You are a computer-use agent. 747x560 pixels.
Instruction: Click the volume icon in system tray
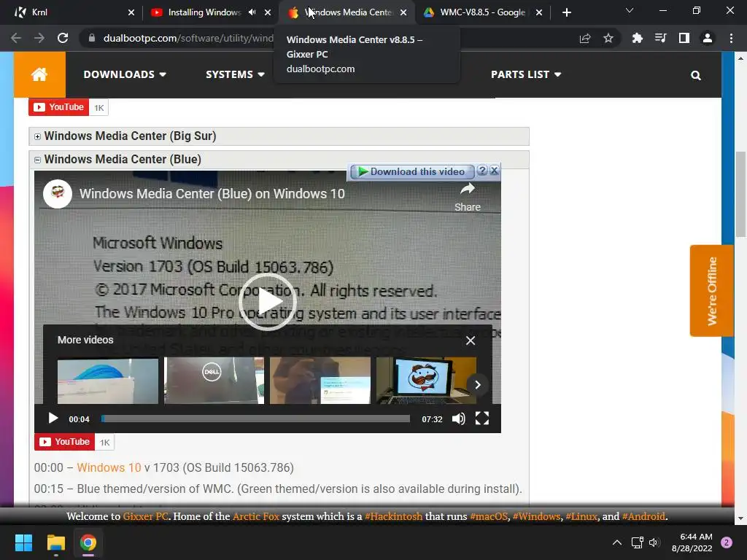tap(654, 542)
